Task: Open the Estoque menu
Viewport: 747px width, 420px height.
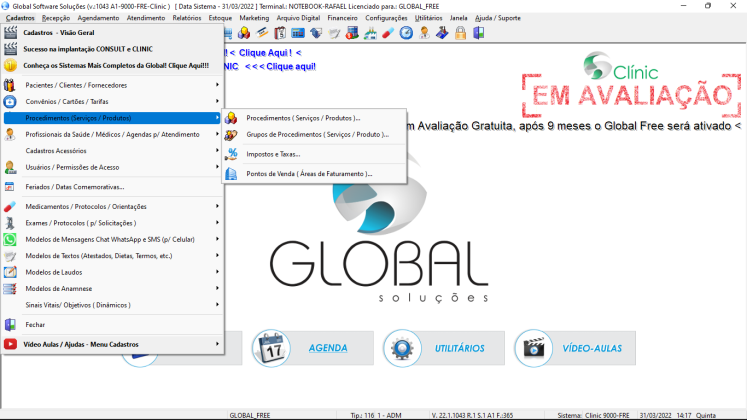Action: coord(220,18)
